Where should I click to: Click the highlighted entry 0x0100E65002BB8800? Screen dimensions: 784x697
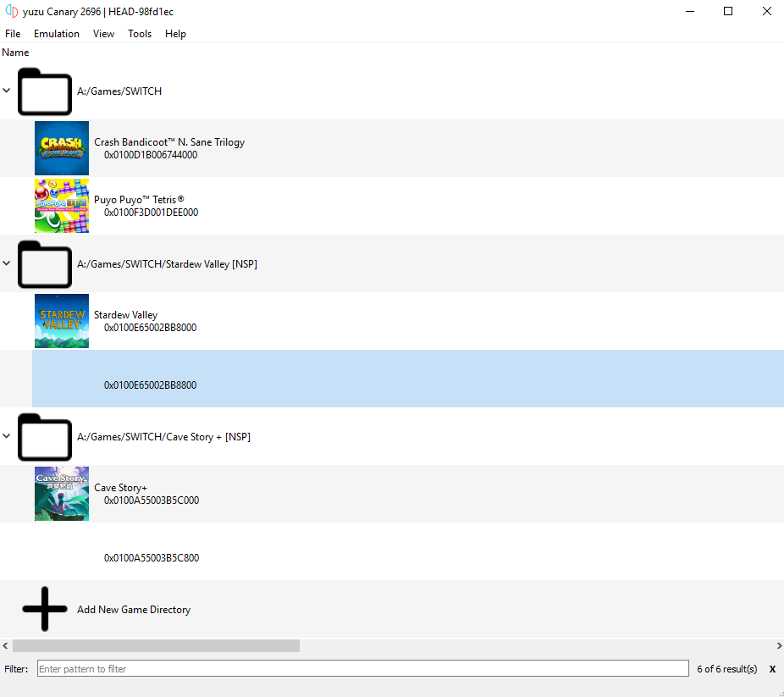(x=408, y=379)
